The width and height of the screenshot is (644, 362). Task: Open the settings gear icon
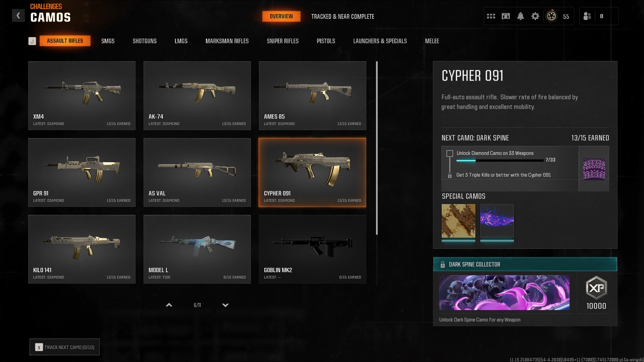tap(535, 16)
